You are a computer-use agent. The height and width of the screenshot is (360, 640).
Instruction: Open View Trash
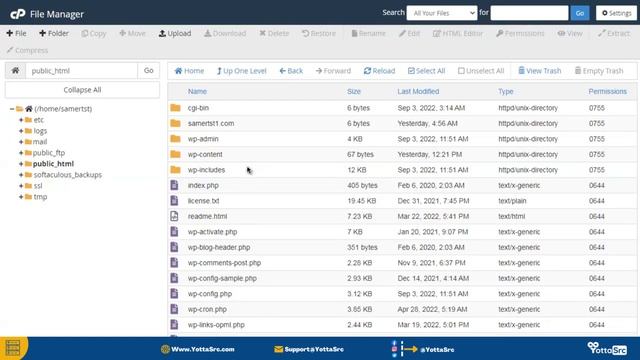coord(540,71)
